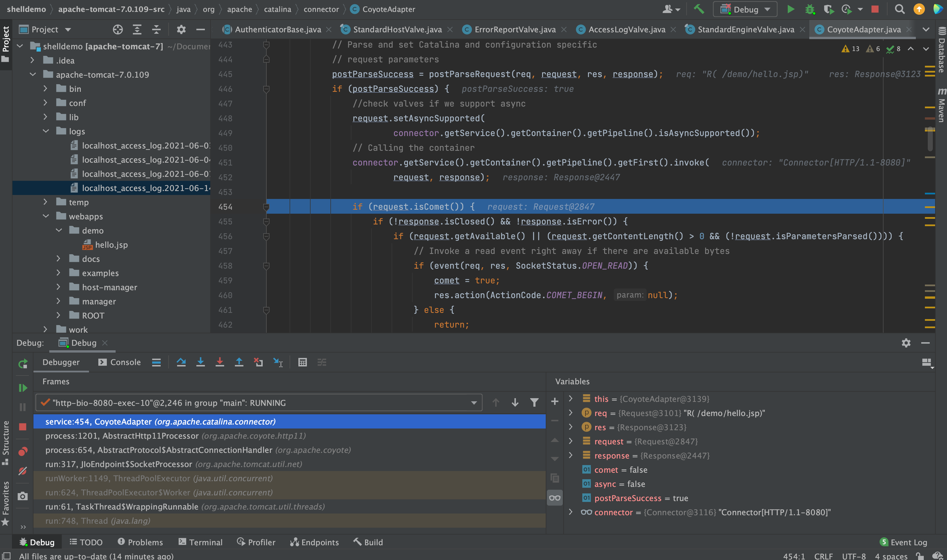Viewport: 947px width, 560px height.
Task: Expand the connector variable node
Action: 570,512
